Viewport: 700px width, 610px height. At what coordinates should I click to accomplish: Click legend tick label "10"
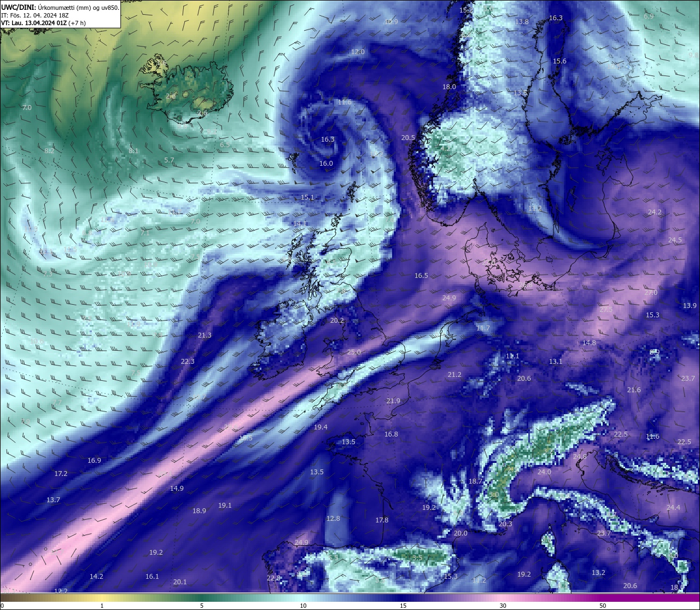(302, 606)
